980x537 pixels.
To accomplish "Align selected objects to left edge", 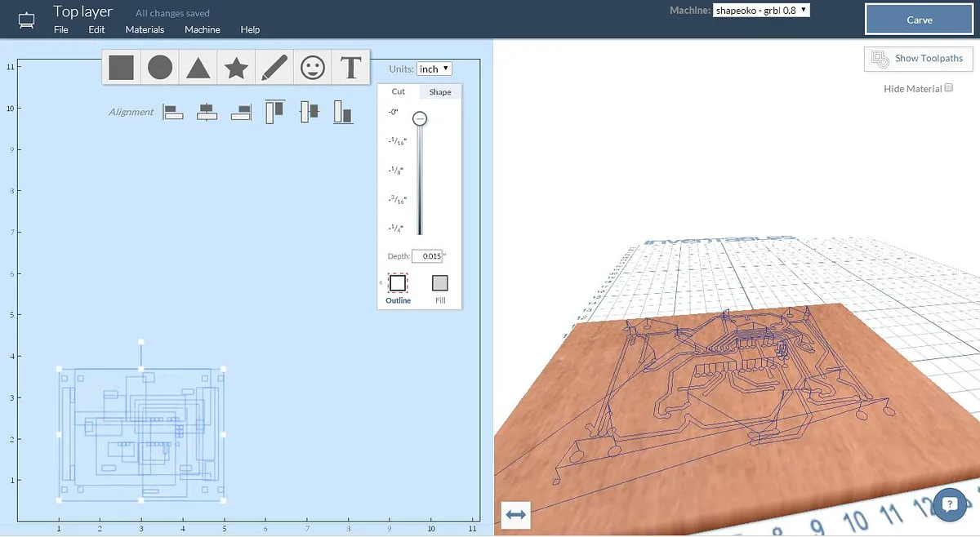I will (x=172, y=113).
